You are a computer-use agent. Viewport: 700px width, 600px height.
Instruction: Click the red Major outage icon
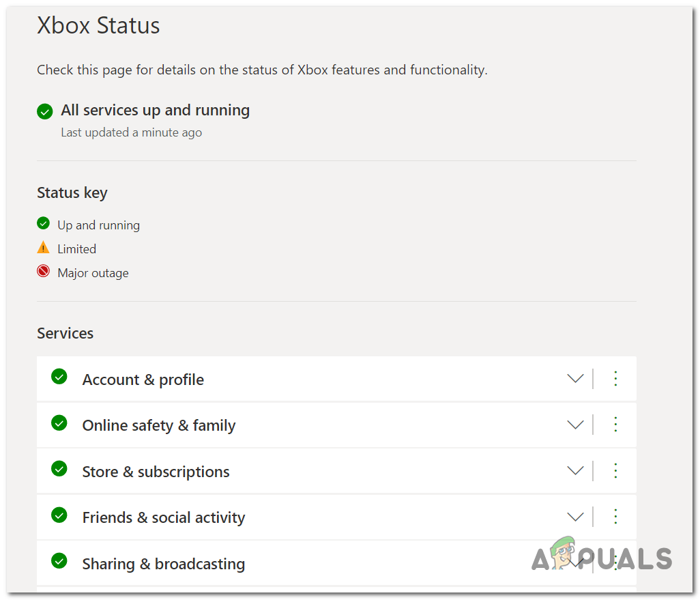click(43, 271)
